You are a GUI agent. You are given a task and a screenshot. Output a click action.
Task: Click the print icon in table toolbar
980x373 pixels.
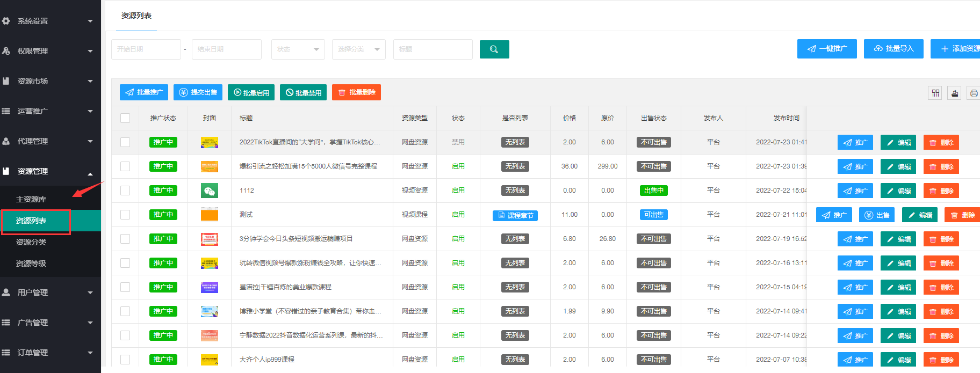pyautogui.click(x=973, y=93)
